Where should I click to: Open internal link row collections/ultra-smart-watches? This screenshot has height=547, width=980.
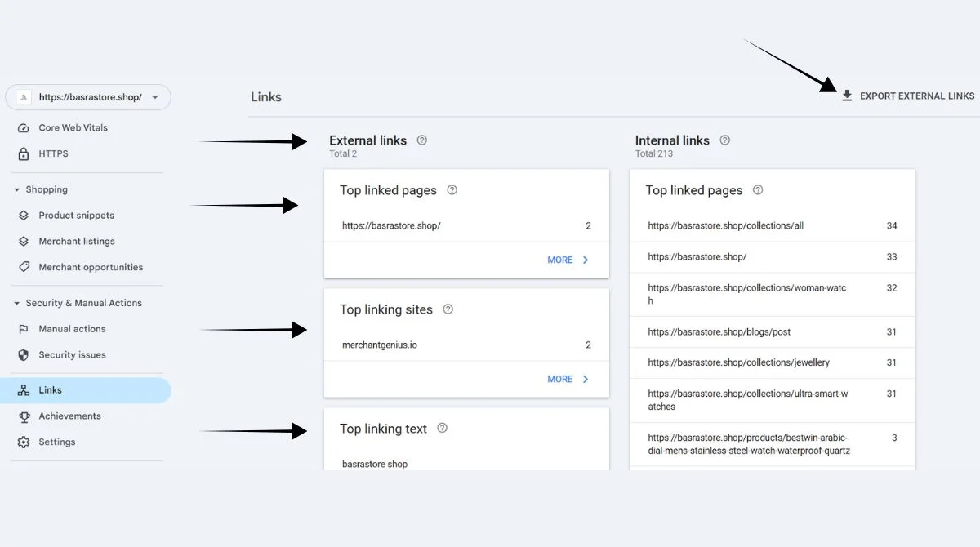click(x=773, y=400)
